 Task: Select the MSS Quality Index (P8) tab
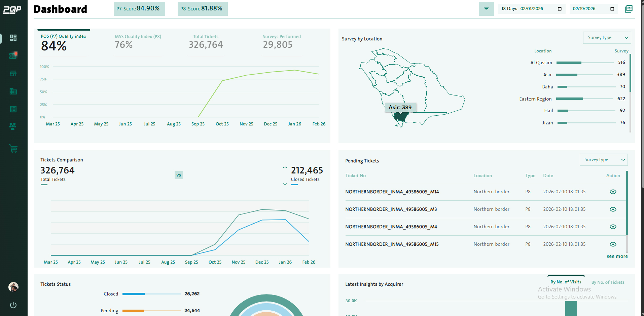click(x=137, y=40)
